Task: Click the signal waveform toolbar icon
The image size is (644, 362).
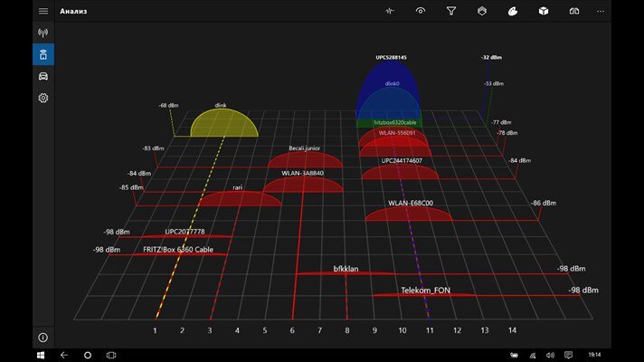Action: 391,12
